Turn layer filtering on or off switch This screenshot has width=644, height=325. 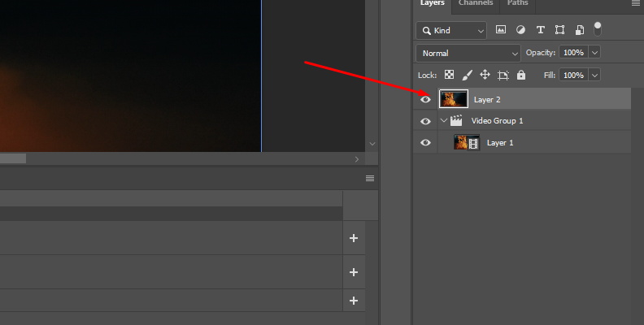pos(598,28)
